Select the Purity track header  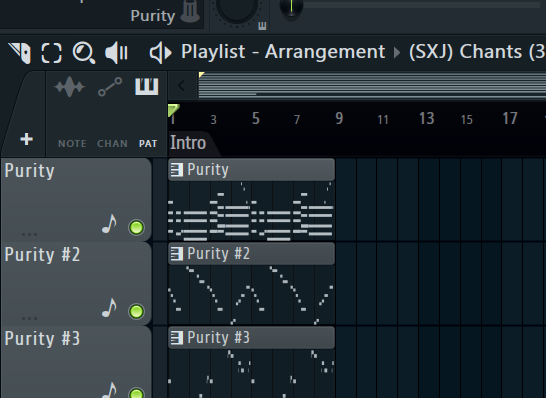(x=76, y=200)
